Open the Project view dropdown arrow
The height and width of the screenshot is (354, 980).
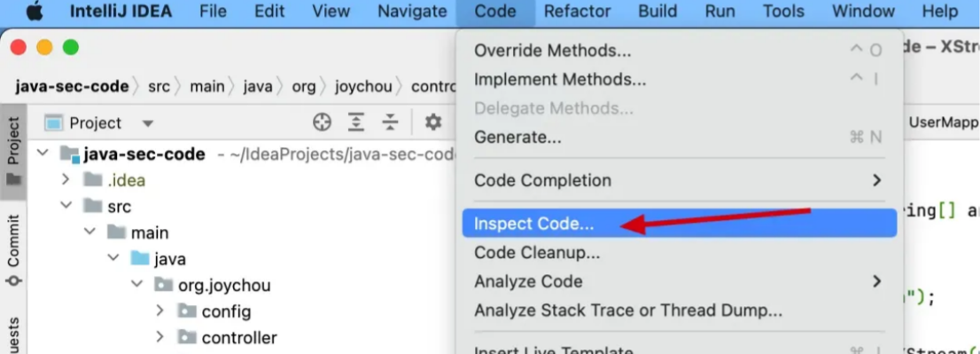(x=147, y=123)
